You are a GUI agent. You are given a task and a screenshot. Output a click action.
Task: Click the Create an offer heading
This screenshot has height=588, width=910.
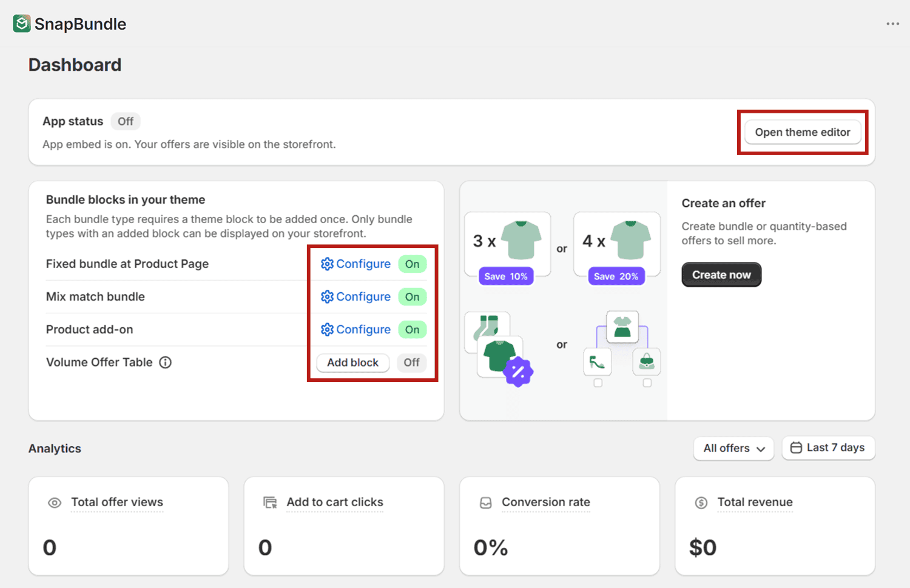pyautogui.click(x=723, y=203)
